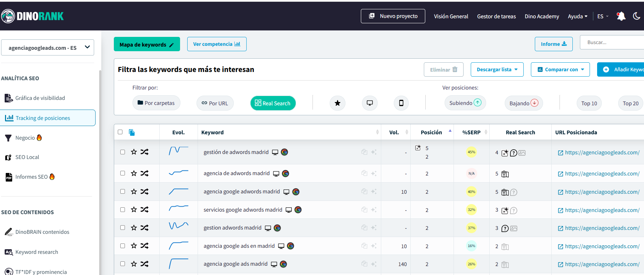644x275 pixels.
Task: Click the notifications bell icon
Action: tap(621, 16)
